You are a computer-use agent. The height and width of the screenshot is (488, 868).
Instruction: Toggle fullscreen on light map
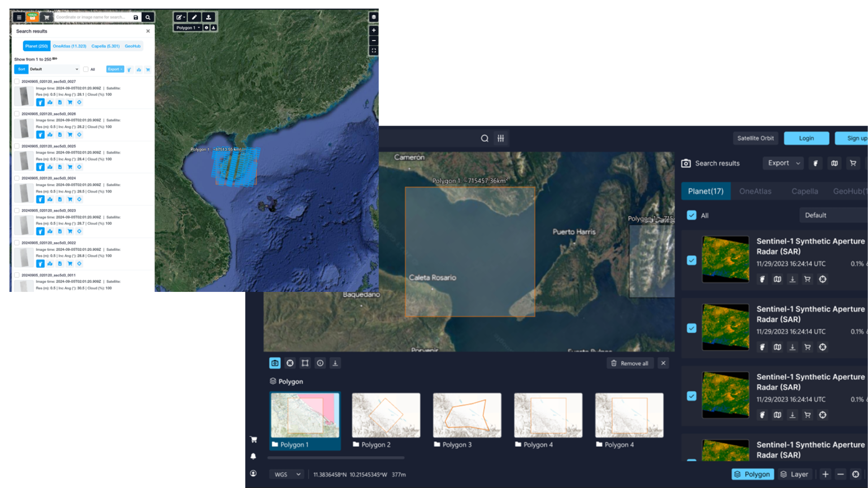coord(373,51)
